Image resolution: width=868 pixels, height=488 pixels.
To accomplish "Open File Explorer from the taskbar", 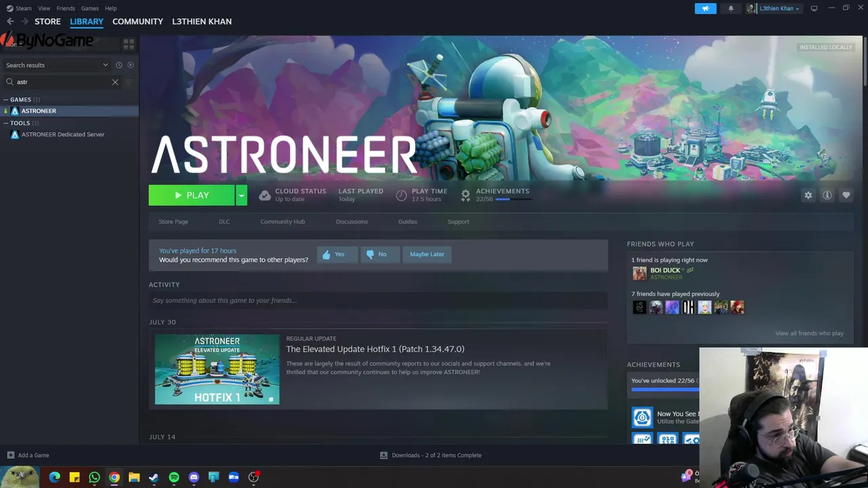I will 134,477.
